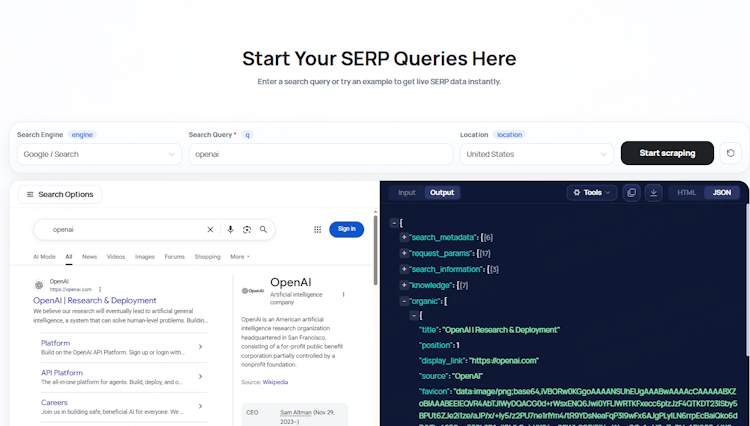
Task: Click the Search Query input field
Action: 321,154
